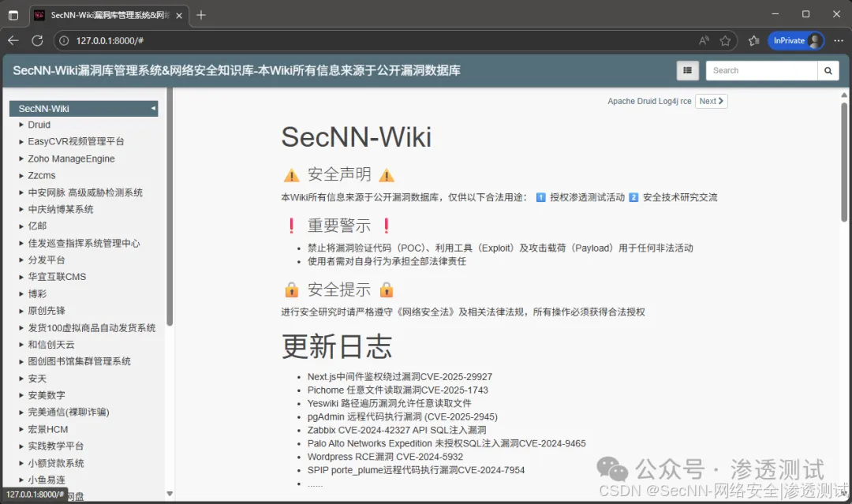Click the main page scrollbar thumb
Image resolution: width=852 pixels, height=504 pixels.
[844, 162]
